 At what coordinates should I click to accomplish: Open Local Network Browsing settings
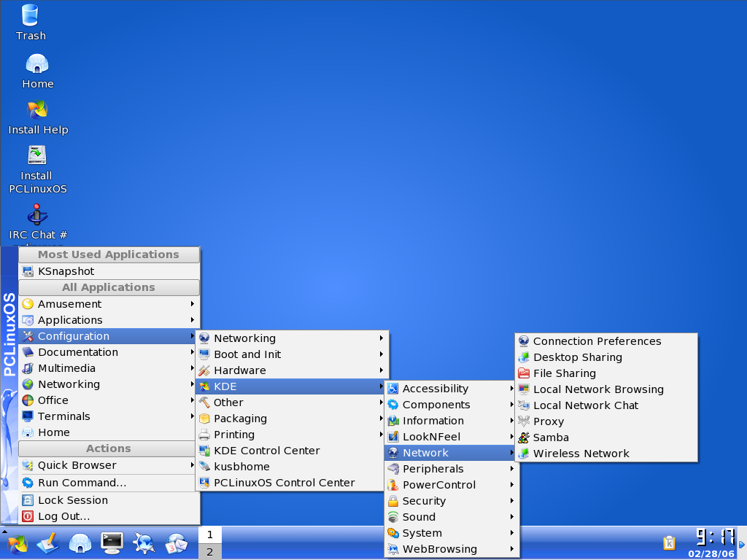pos(606,389)
